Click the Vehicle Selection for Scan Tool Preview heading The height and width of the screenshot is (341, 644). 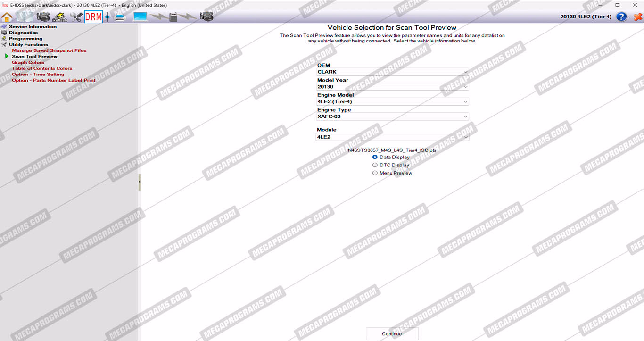392,28
